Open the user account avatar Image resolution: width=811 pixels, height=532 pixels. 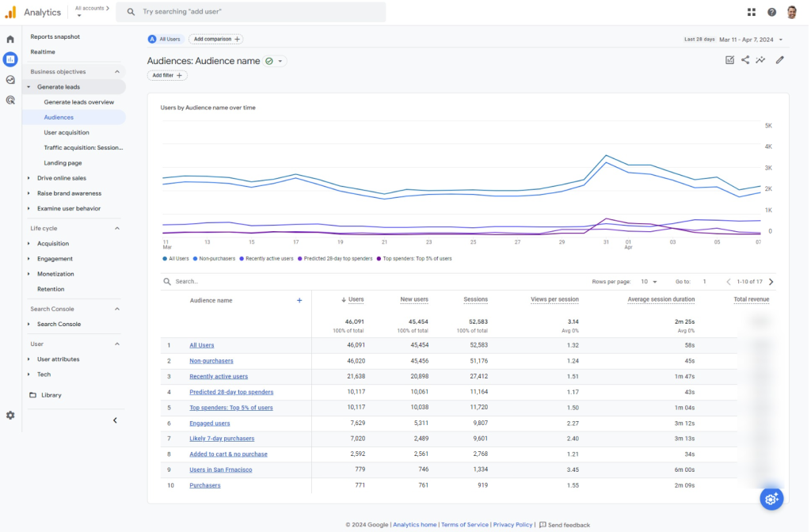point(792,12)
